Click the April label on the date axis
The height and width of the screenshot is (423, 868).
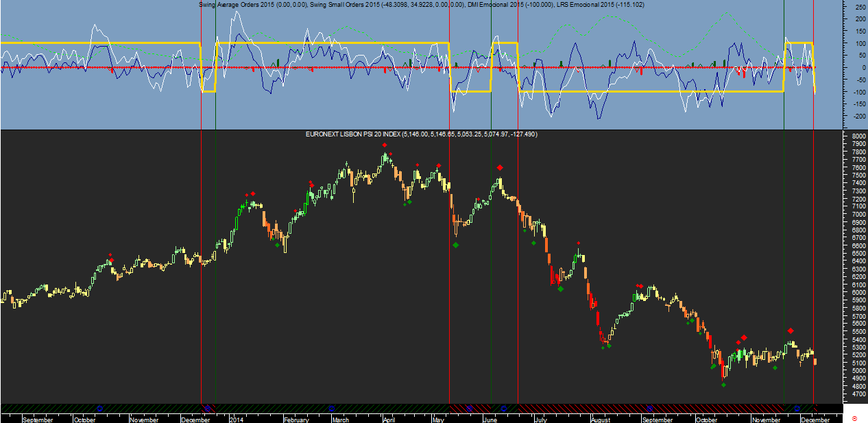coord(389,420)
